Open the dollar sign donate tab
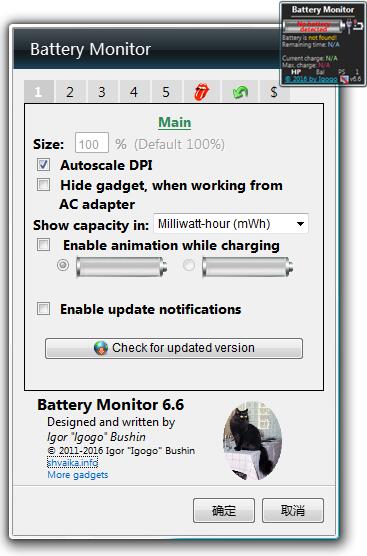 click(273, 92)
